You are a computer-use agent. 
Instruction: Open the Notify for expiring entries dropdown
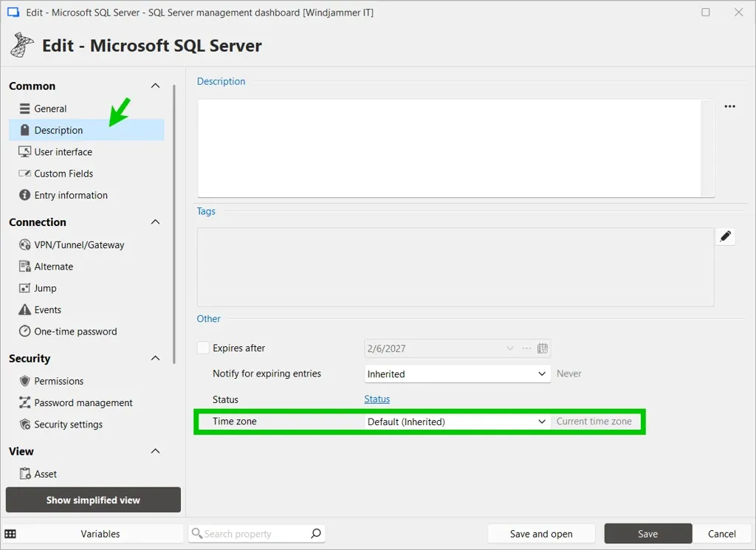tap(543, 374)
